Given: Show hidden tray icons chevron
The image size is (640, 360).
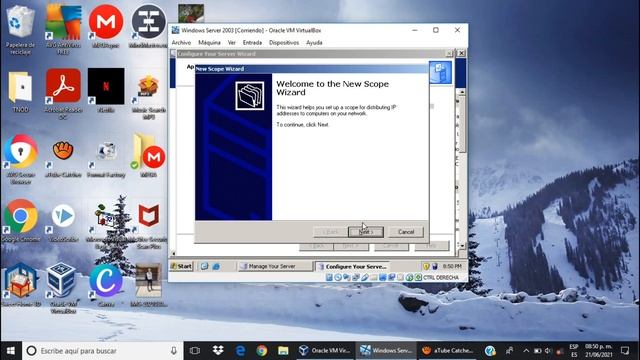Looking at the screenshot, I should [526, 351].
